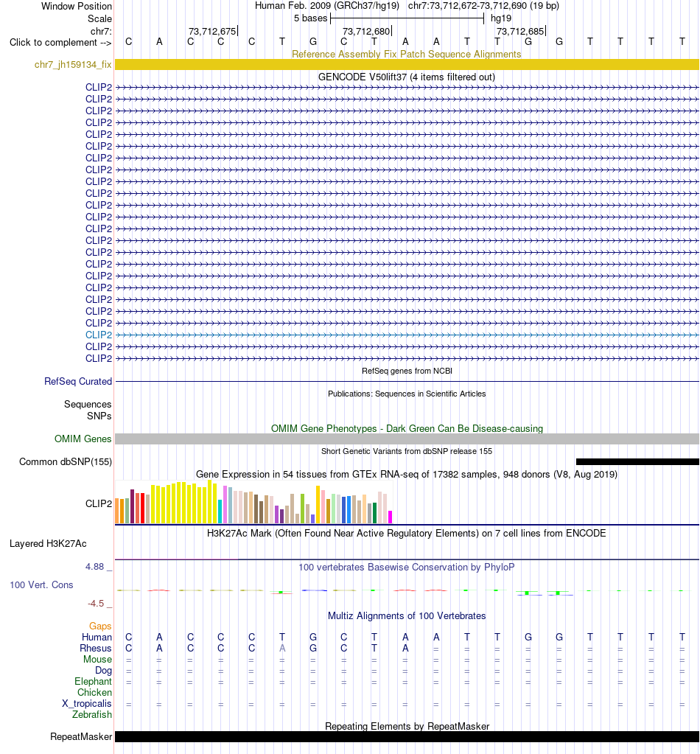Select the gray OMIM Genes item bar
The height and width of the screenshot is (754, 700).
coord(407,439)
